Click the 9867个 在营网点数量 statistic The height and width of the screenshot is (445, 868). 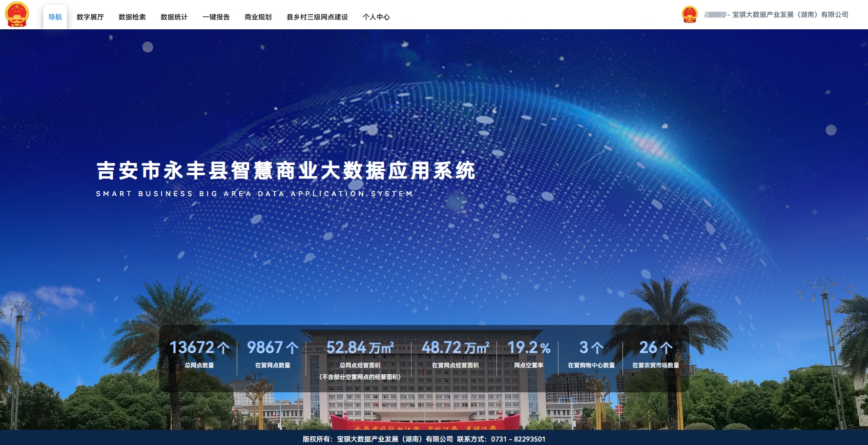[272, 354]
